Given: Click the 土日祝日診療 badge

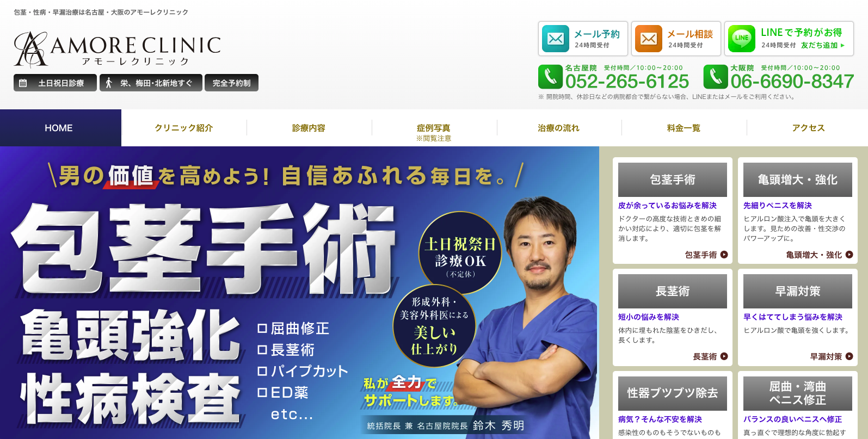Looking at the screenshot, I should (55, 83).
